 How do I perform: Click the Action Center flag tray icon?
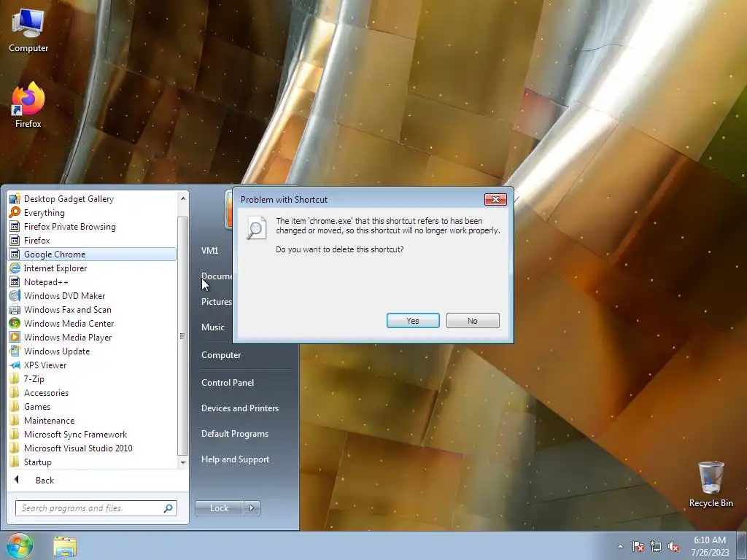tap(638, 546)
